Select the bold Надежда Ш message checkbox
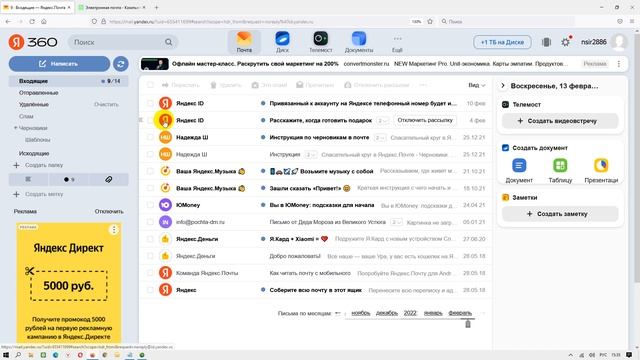 click(x=150, y=138)
